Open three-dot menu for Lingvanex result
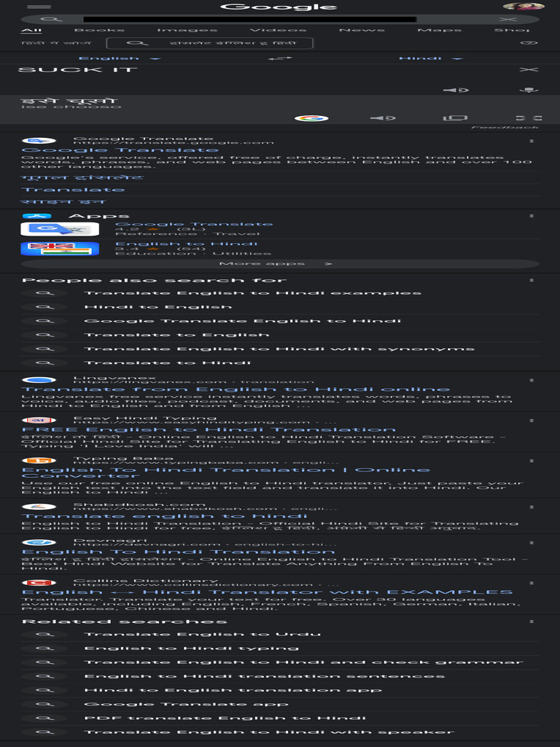The width and height of the screenshot is (560, 747). tap(532, 380)
